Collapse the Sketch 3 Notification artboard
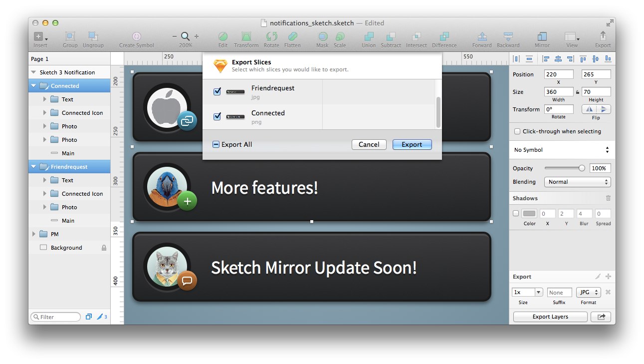644x364 pixels. click(33, 72)
